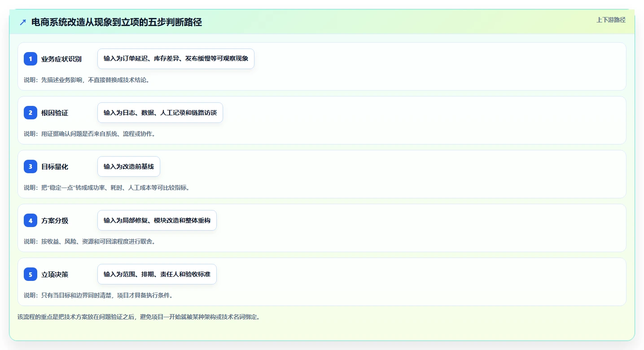
Task: Select the title 电商系统改造从现象到立项的五步判断路径
Action: pyautogui.click(x=117, y=22)
